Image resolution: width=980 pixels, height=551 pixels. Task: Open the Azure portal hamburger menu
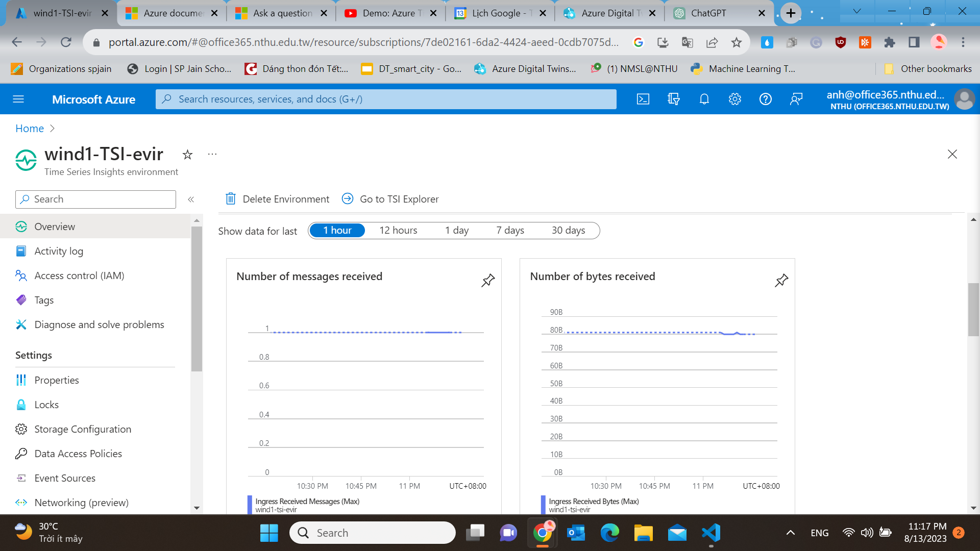pyautogui.click(x=18, y=99)
